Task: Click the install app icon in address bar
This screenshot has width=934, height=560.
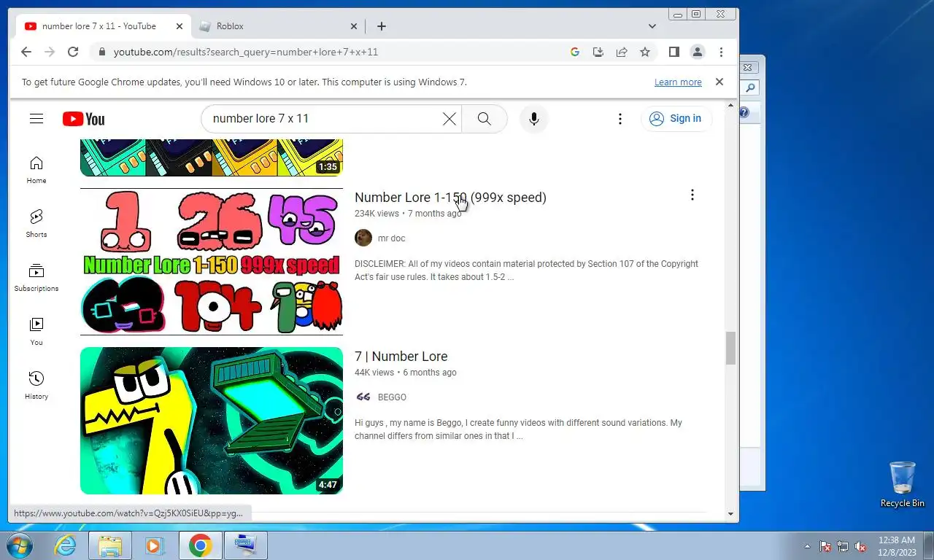Action: (598, 52)
